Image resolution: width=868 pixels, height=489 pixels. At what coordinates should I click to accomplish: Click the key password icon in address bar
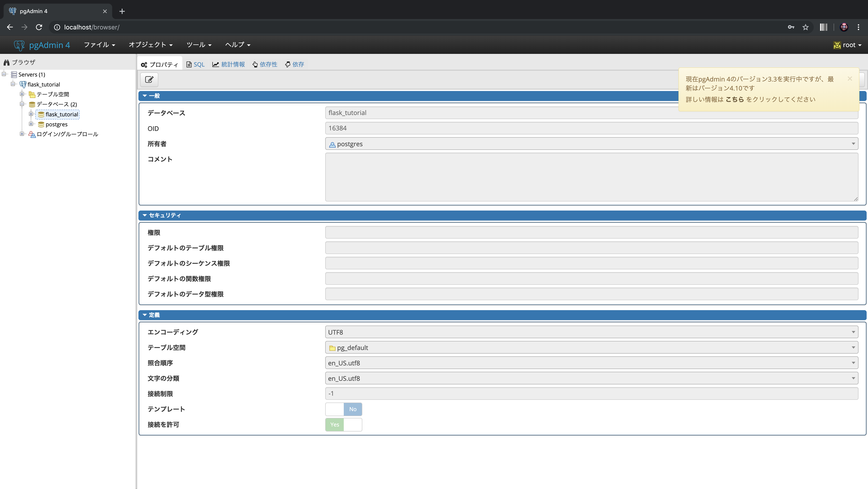pyautogui.click(x=791, y=27)
